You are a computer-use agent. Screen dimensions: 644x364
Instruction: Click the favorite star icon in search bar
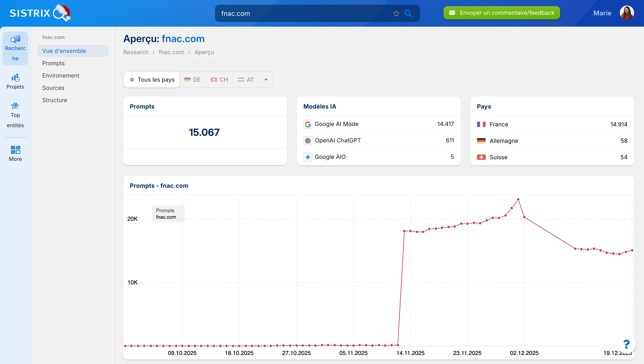click(x=396, y=13)
